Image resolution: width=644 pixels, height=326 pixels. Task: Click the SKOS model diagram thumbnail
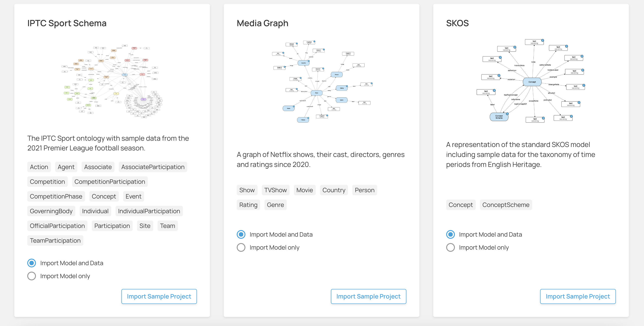[x=531, y=81]
